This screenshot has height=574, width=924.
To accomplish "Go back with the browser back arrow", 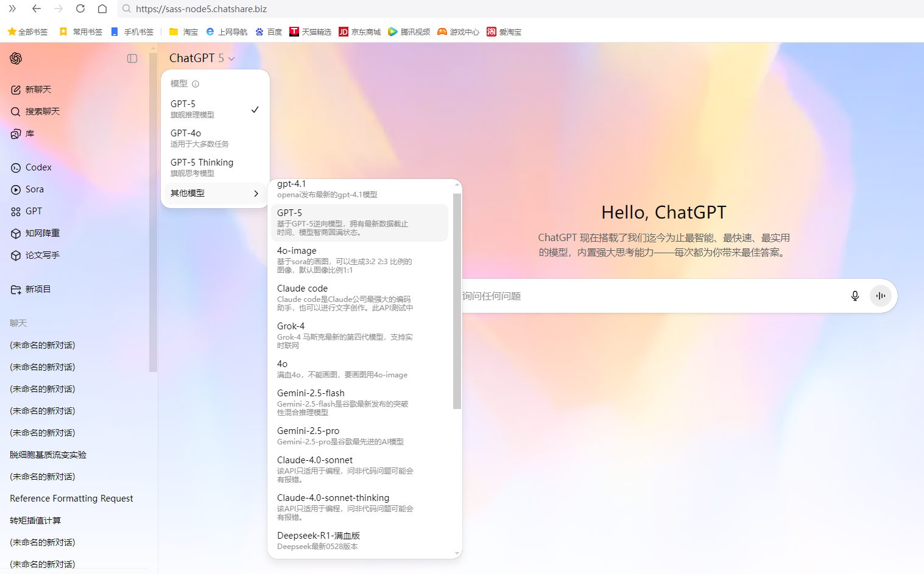I will 37,9.
